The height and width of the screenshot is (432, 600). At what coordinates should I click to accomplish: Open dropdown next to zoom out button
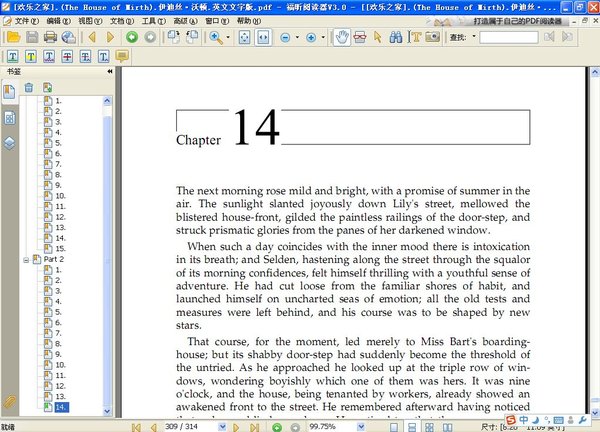tap(297, 37)
